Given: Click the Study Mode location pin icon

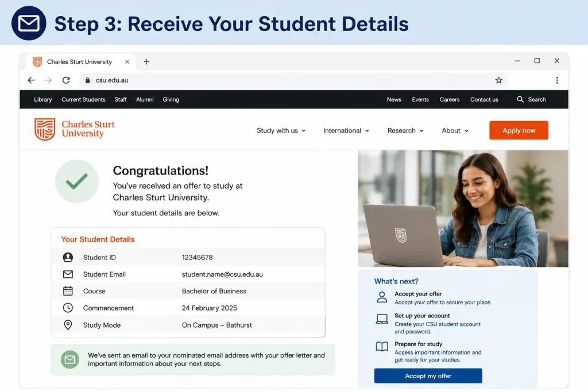Looking at the screenshot, I should (68, 325).
